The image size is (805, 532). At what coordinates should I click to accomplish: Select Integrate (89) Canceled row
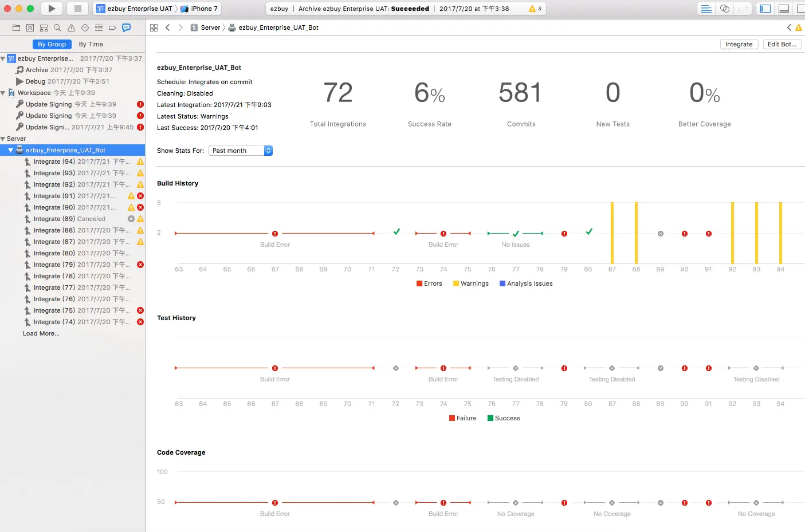[x=72, y=219]
